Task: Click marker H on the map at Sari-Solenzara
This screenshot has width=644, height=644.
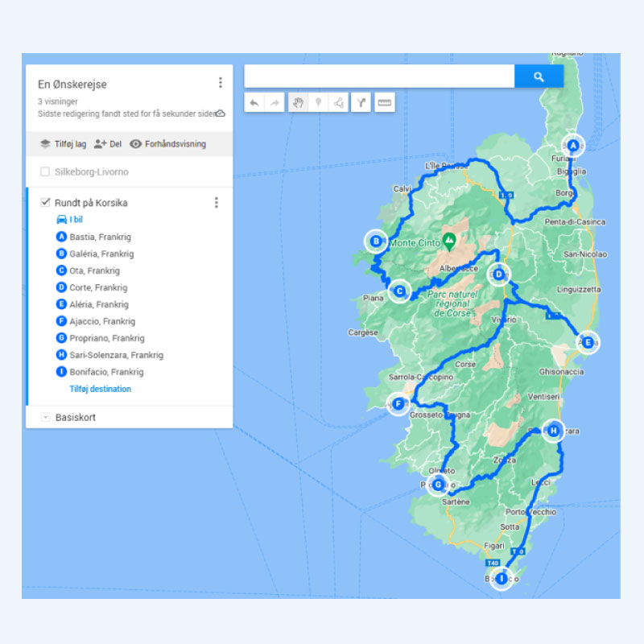Action: point(553,431)
